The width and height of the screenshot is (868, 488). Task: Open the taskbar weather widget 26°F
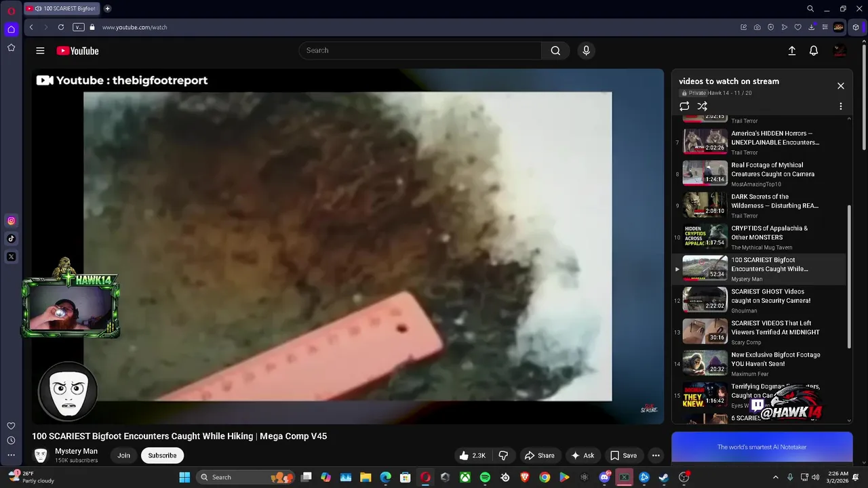[x=33, y=477]
